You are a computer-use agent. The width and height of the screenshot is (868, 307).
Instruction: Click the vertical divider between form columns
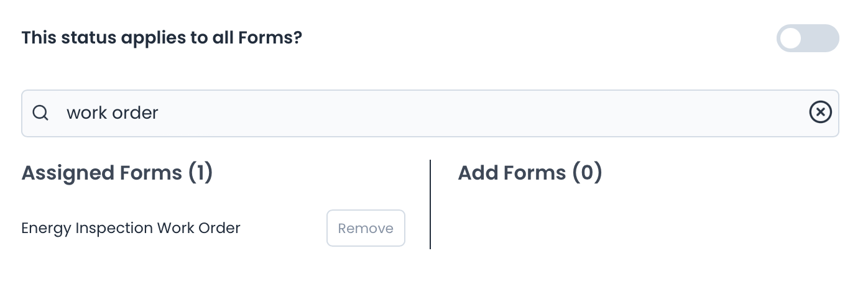pyautogui.click(x=430, y=204)
